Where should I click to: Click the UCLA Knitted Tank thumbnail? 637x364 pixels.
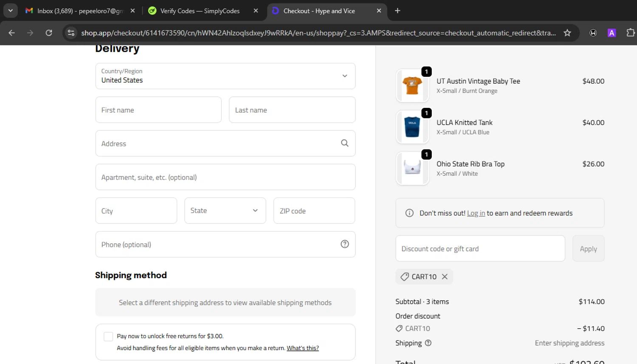pyautogui.click(x=412, y=127)
